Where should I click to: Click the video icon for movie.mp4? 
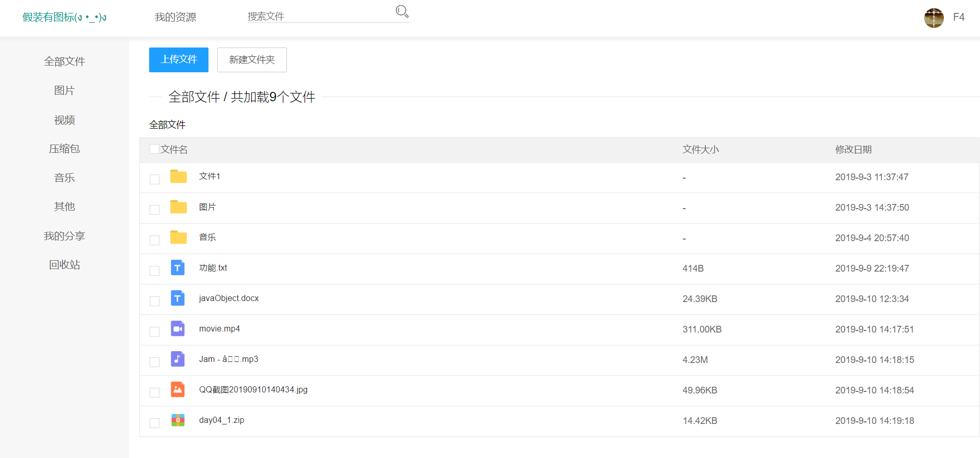178,329
